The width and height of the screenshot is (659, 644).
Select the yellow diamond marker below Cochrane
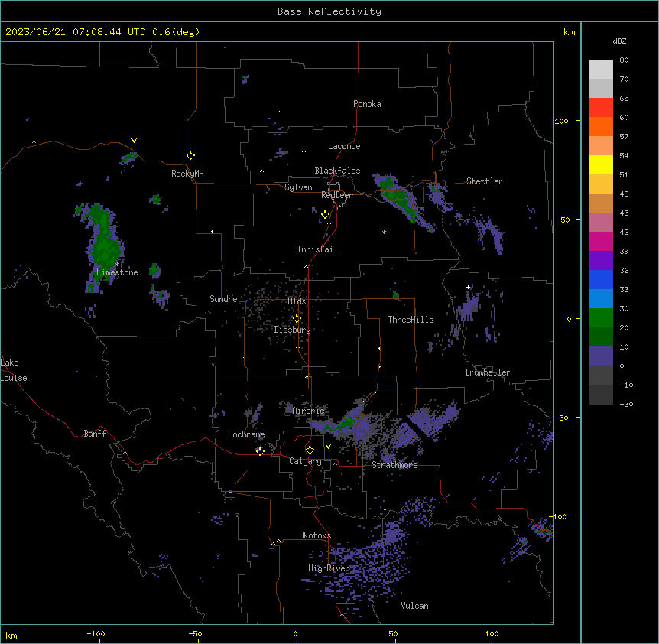point(260,451)
